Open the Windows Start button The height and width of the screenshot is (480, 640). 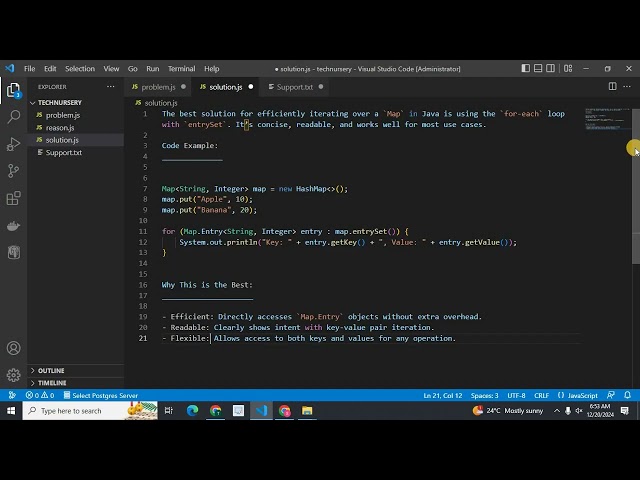tap(11, 411)
